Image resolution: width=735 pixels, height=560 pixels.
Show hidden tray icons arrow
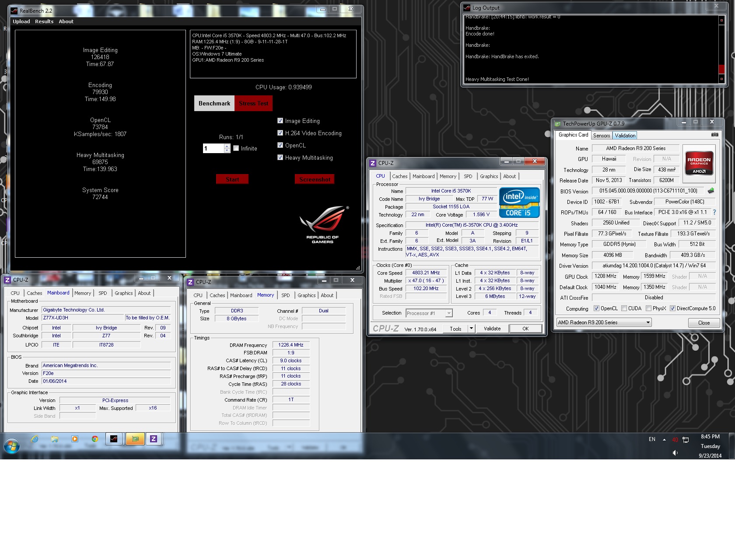(x=664, y=440)
